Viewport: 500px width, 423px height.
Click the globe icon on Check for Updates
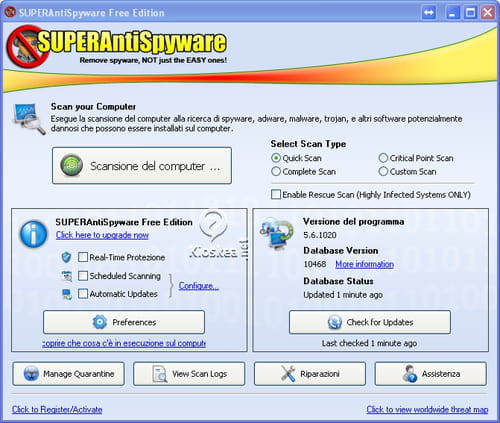[335, 322]
